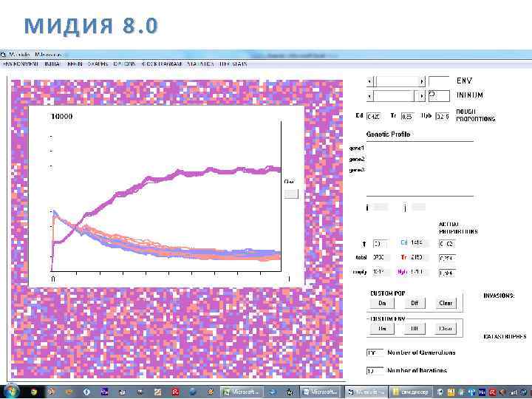Viewport: 532px width, 399px height.
Task: Click second pinned taskbar icon after Start
Action: (x=51, y=392)
